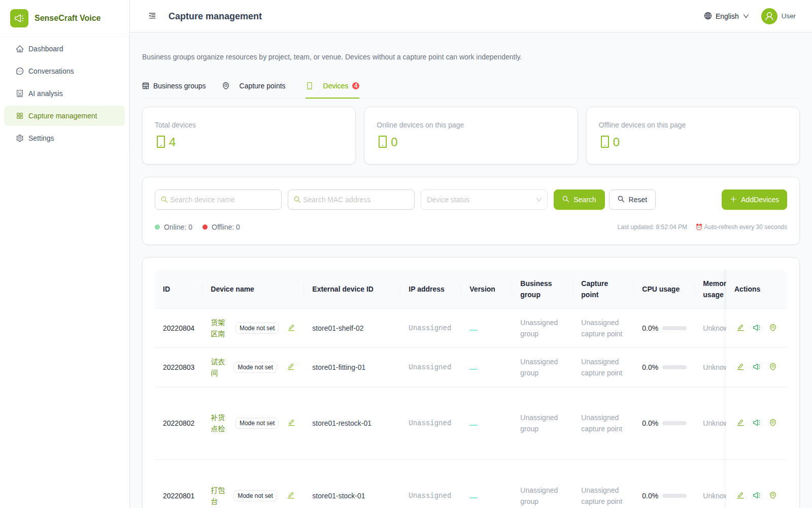Click location pin action for device 20220803
The height and width of the screenshot is (508, 812).
(773, 367)
